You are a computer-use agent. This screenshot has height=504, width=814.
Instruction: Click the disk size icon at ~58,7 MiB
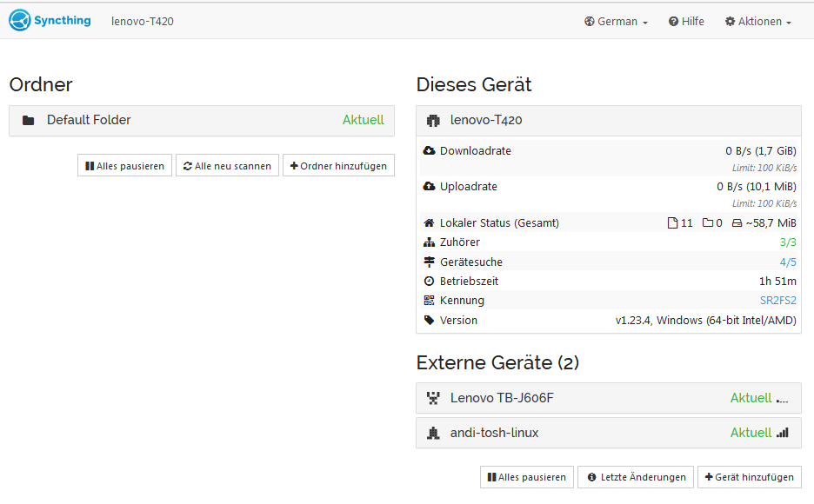[x=737, y=223]
